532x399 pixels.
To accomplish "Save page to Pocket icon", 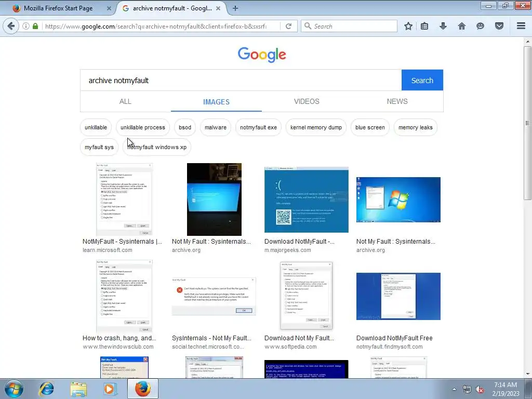I will tap(499, 26).
